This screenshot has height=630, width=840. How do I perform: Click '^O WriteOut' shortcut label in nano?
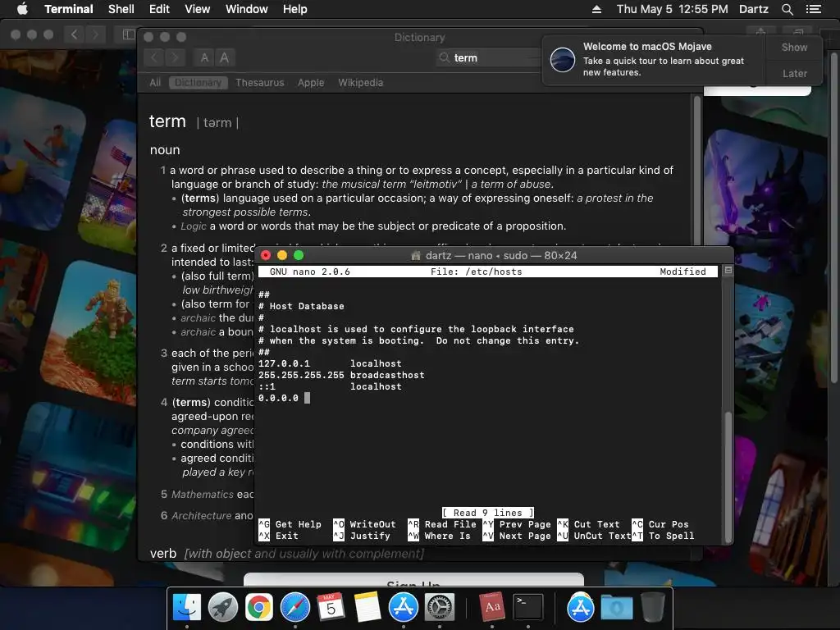tap(364, 524)
